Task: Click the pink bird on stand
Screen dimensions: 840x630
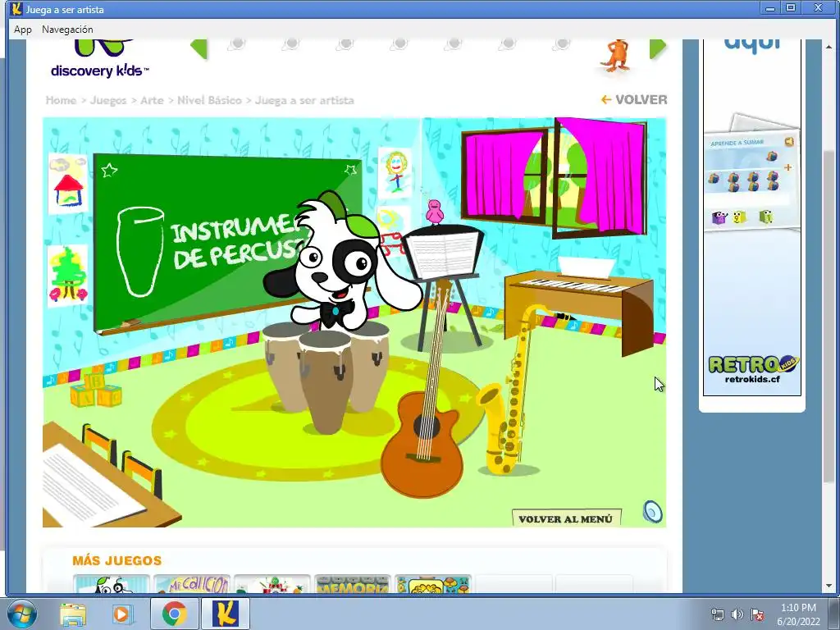Action: (435, 211)
